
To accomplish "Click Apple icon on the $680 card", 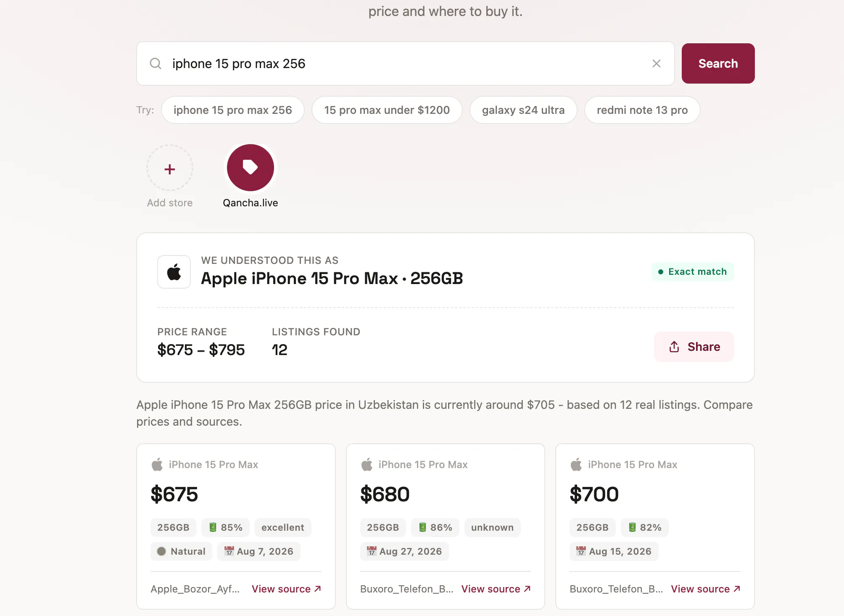I will pos(367,464).
